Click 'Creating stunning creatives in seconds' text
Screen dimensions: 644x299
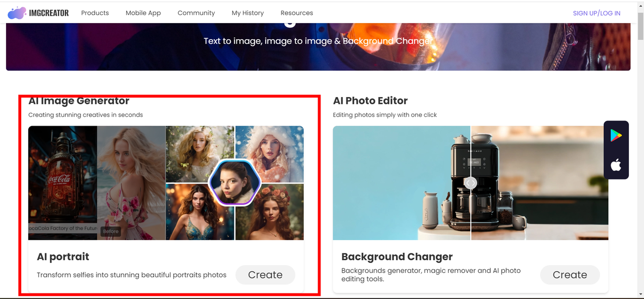coord(86,115)
